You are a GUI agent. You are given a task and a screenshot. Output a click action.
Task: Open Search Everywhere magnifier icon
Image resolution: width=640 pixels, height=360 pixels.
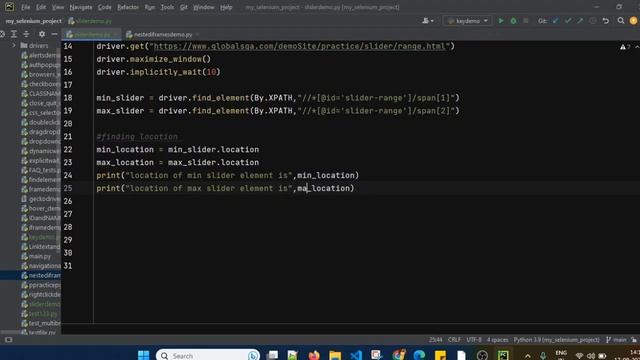(621, 21)
